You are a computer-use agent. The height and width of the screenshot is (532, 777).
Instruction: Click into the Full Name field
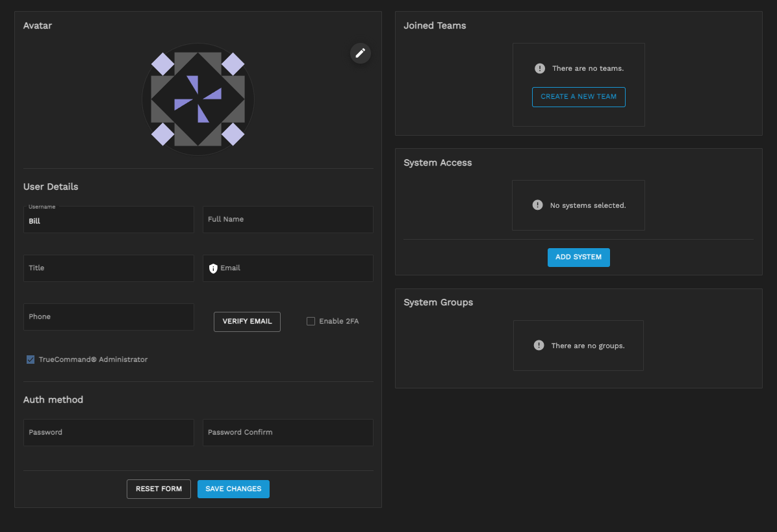(x=288, y=220)
